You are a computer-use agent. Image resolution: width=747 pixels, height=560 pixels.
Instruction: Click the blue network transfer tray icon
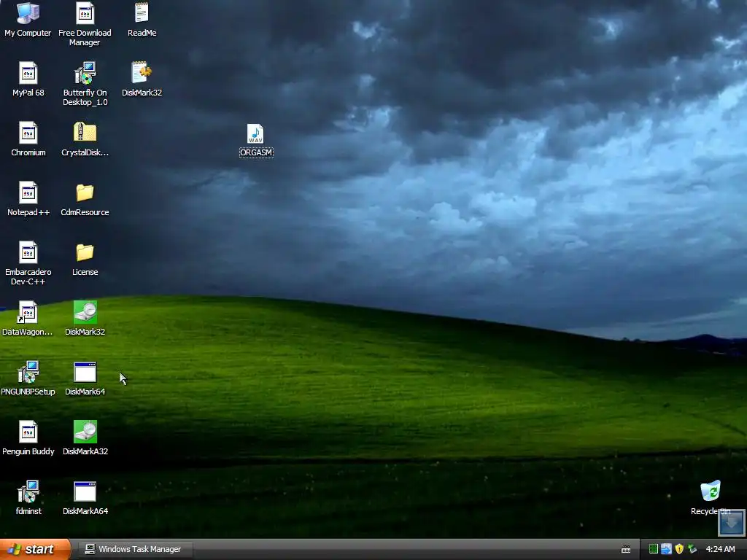click(666, 549)
